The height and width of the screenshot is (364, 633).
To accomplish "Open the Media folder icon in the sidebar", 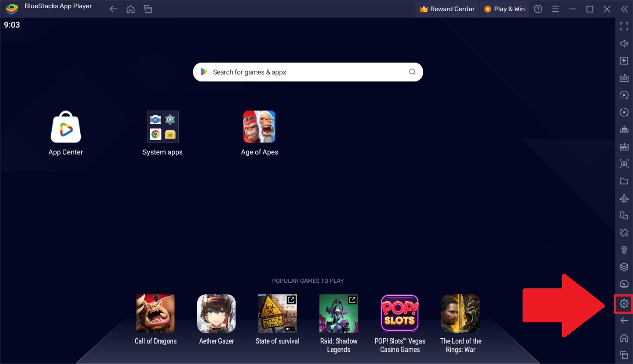I will 624,181.
